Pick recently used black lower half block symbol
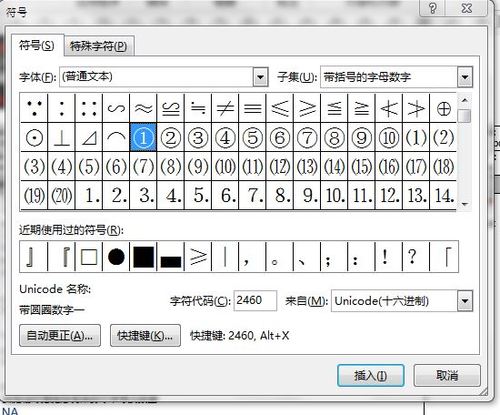The width and height of the screenshot is (500, 415). pyautogui.click(x=170, y=257)
